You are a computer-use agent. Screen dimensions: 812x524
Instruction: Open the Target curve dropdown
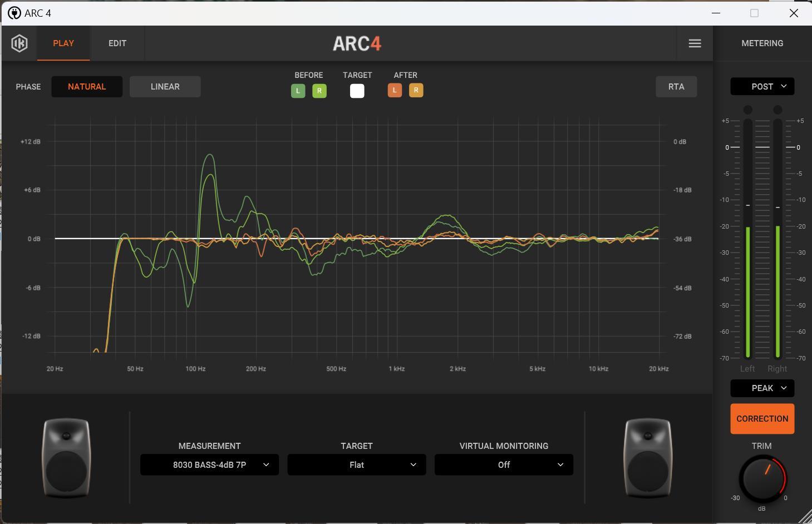[357, 465]
